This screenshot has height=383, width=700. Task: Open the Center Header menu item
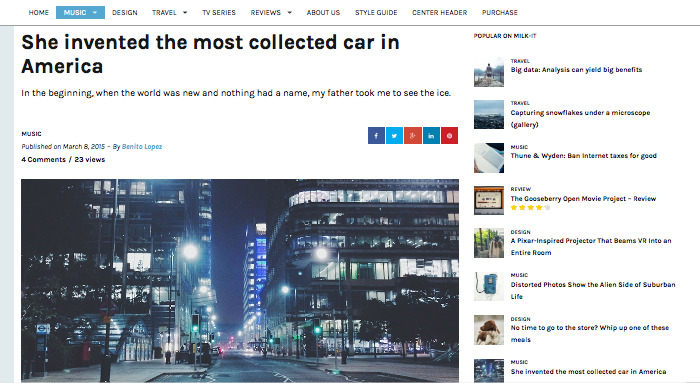[x=439, y=12]
